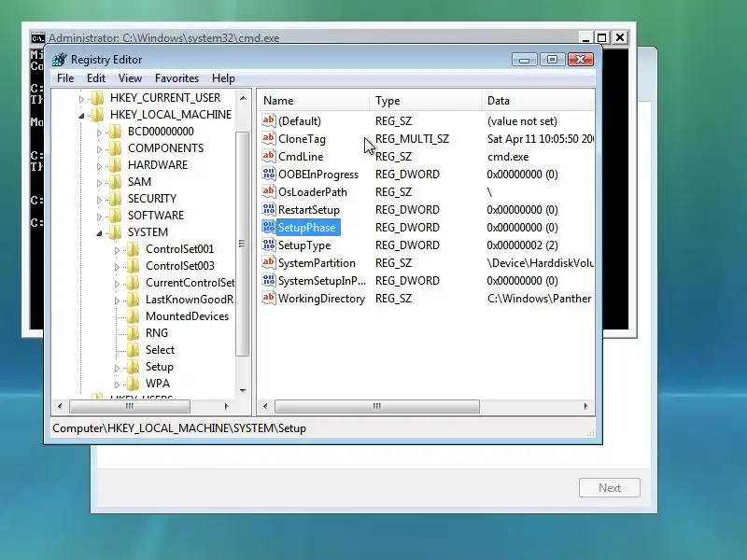The image size is (747, 560).
Task: Minimize the Registry Editor window
Action: point(525,60)
